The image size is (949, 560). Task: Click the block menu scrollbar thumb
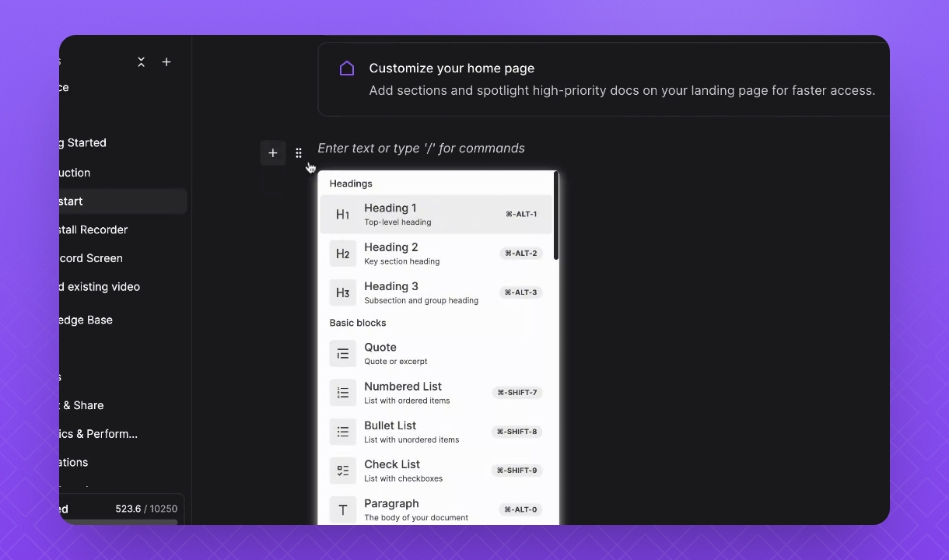[x=555, y=216]
